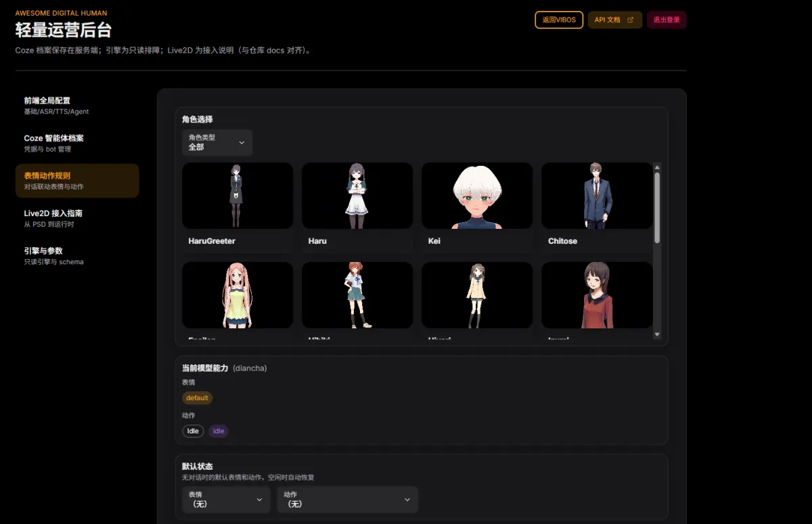
Task: Click 退出登录 button
Action: (x=667, y=20)
